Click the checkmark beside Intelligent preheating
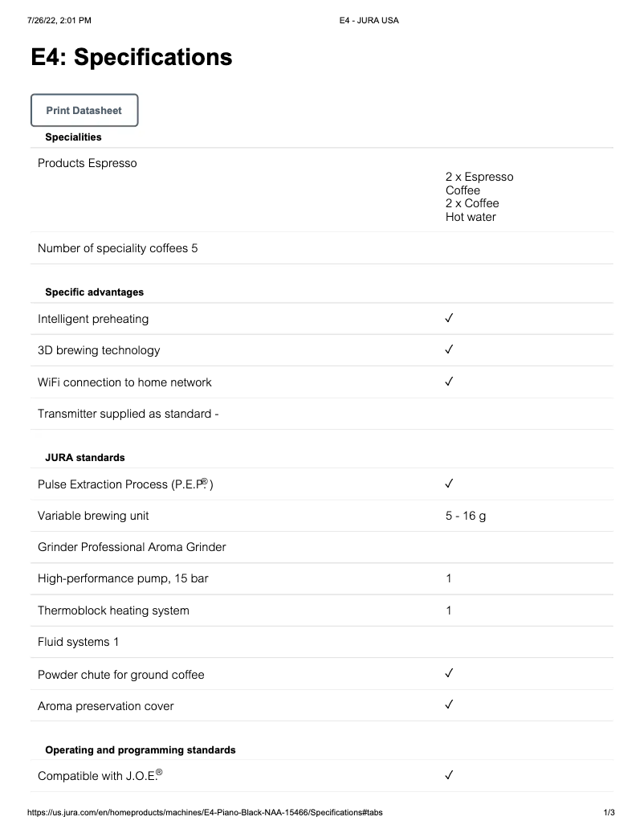Image resolution: width=644 pixels, height=833 pixels. (x=450, y=319)
